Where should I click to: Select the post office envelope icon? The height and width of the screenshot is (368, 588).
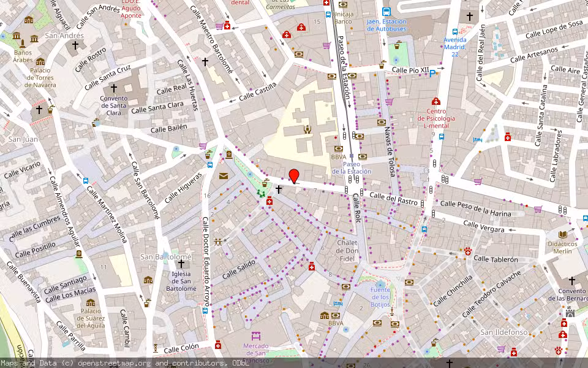click(x=224, y=175)
